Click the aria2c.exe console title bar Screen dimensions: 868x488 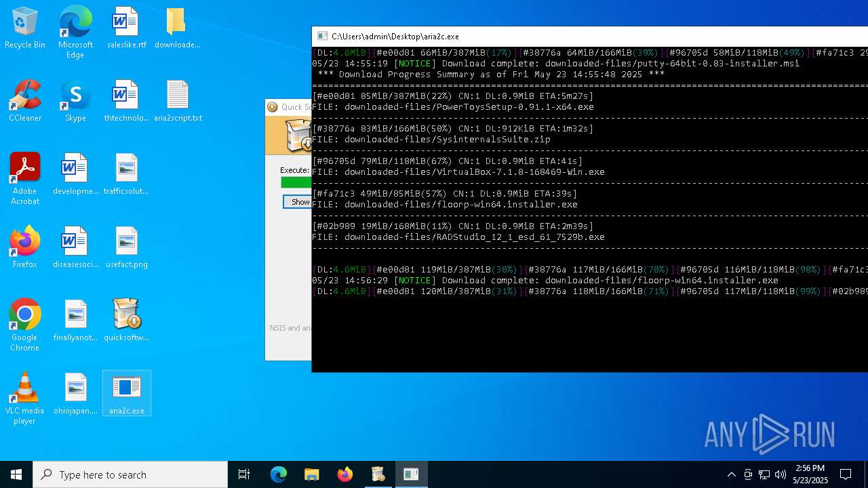pyautogui.click(x=590, y=37)
